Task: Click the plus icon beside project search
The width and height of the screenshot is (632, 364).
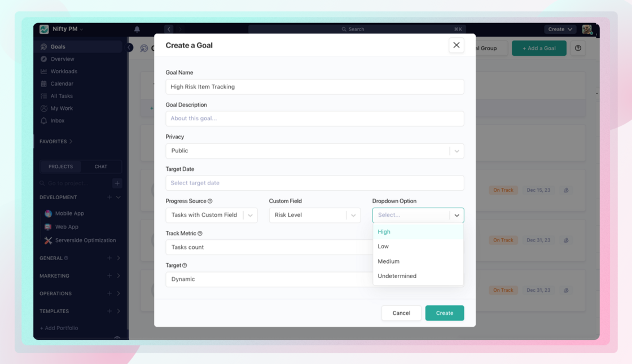Action: (117, 183)
